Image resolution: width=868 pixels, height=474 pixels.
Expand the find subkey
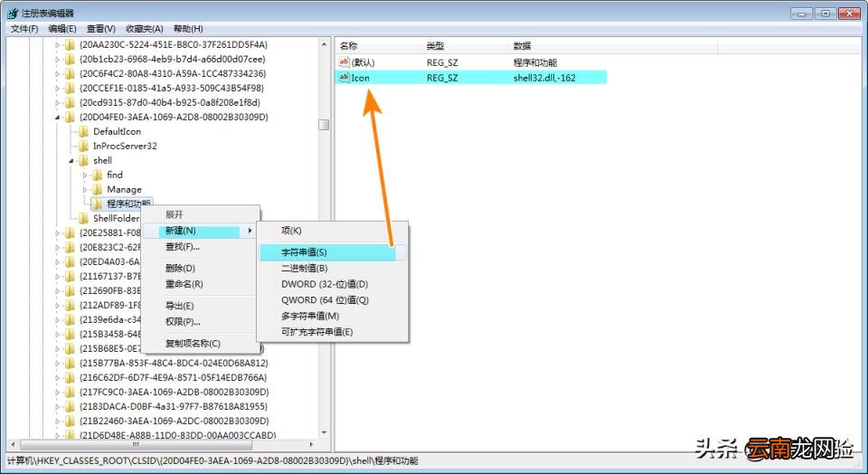[85, 175]
